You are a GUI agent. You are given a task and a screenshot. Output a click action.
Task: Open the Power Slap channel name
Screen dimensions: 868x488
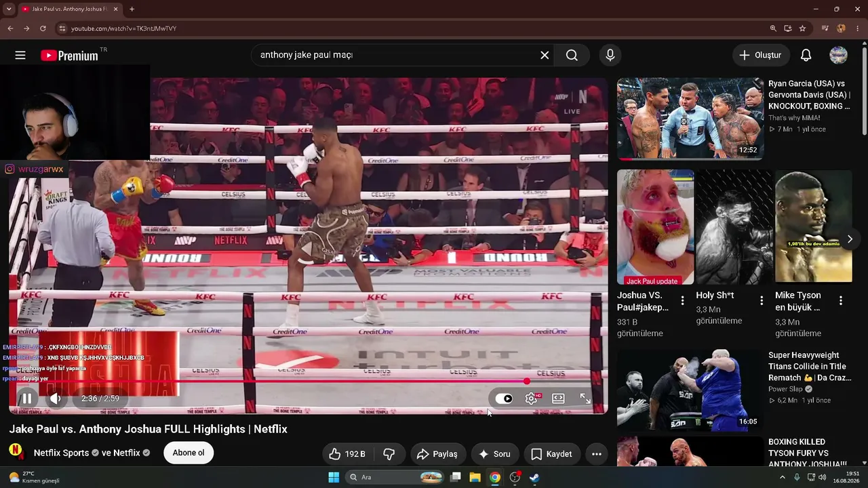(785, 389)
